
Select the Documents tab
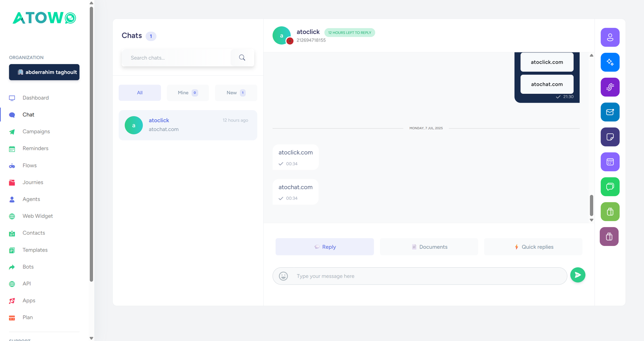[x=429, y=247]
